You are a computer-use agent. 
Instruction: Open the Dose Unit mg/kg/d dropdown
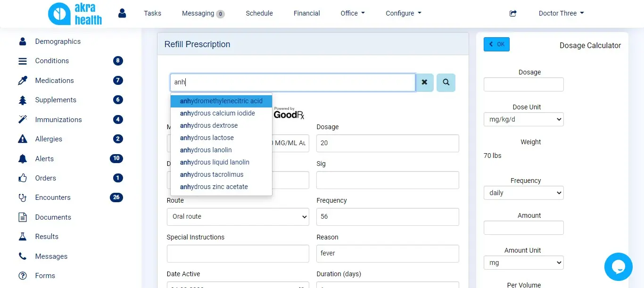point(523,119)
